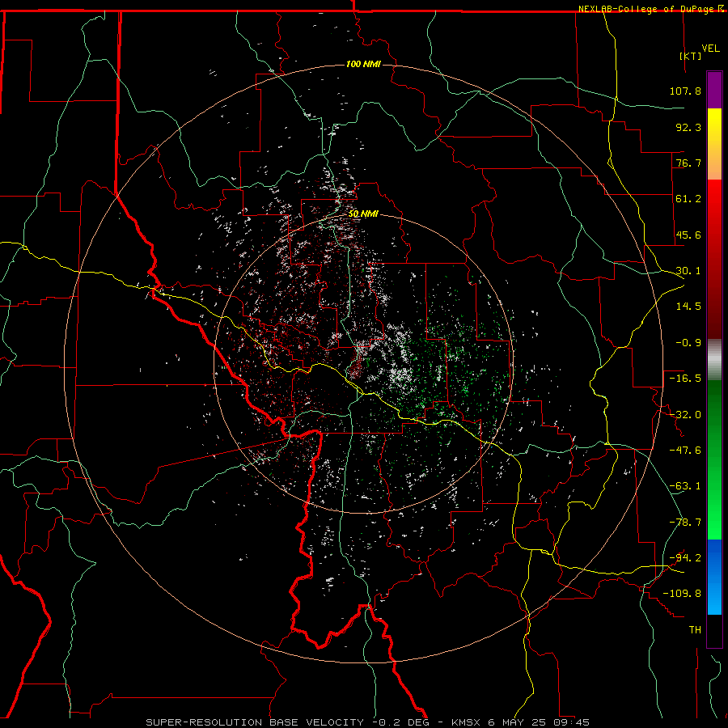
Task: Select the -78.7 velocity scale value
Action: 685,523
